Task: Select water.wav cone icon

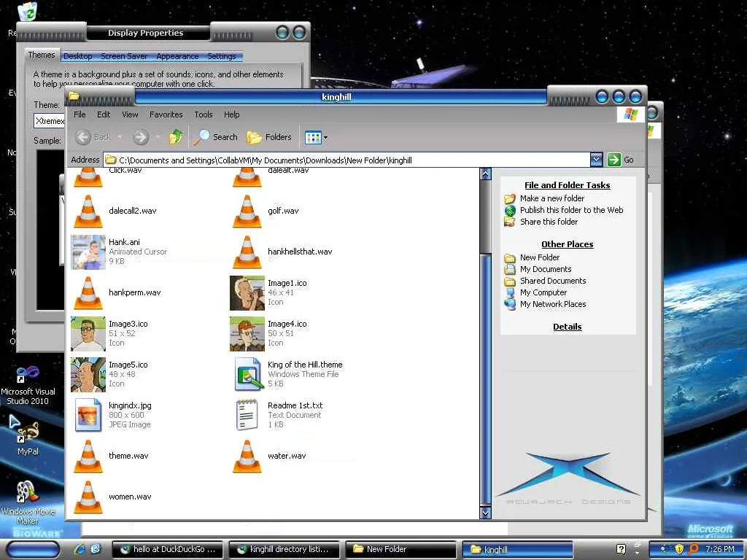Action: (x=247, y=456)
